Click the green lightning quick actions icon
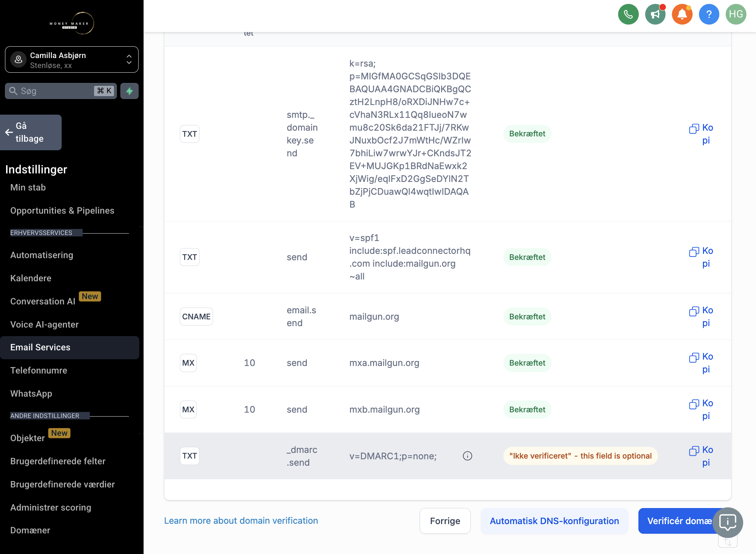 (x=129, y=91)
